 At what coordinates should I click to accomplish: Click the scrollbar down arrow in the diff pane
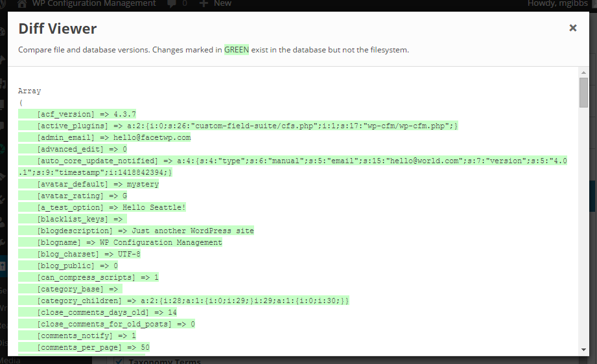click(x=583, y=350)
